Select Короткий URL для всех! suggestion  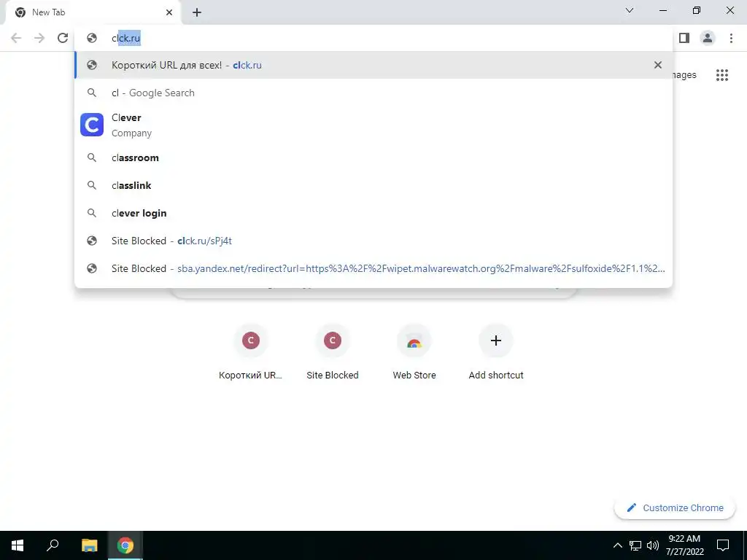pyautogui.click(x=373, y=65)
